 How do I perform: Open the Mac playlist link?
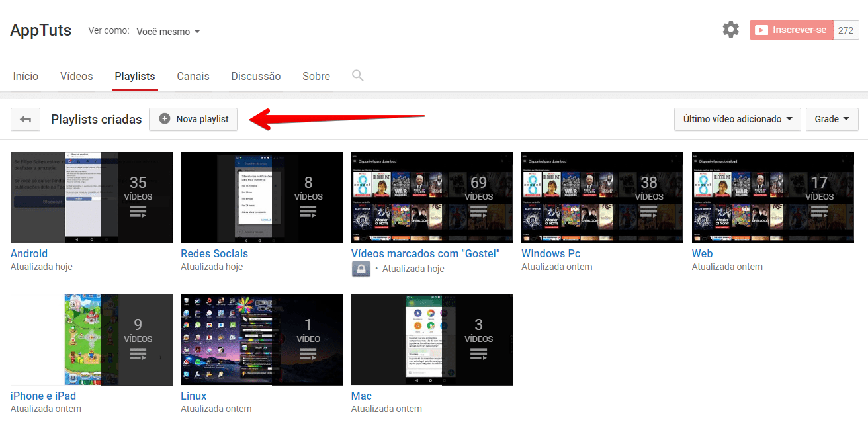361,396
